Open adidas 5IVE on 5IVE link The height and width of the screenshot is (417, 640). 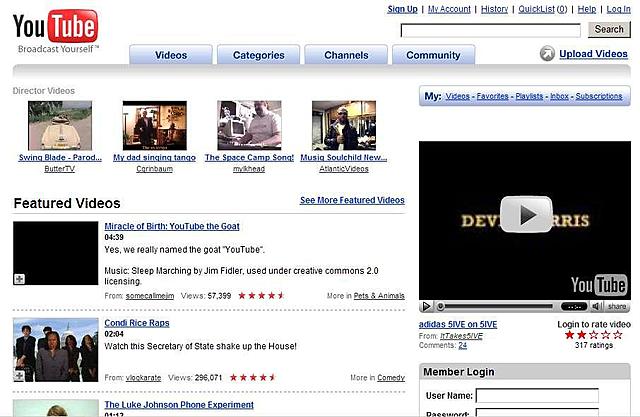458,324
